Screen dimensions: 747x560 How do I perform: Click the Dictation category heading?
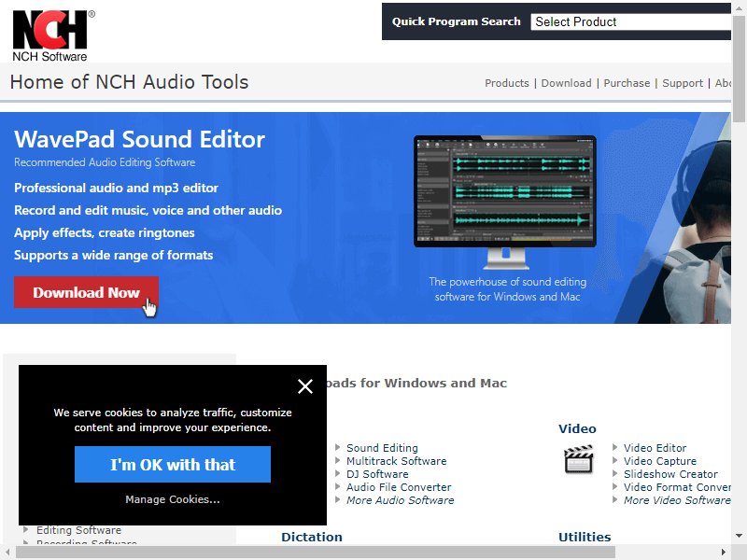(312, 537)
